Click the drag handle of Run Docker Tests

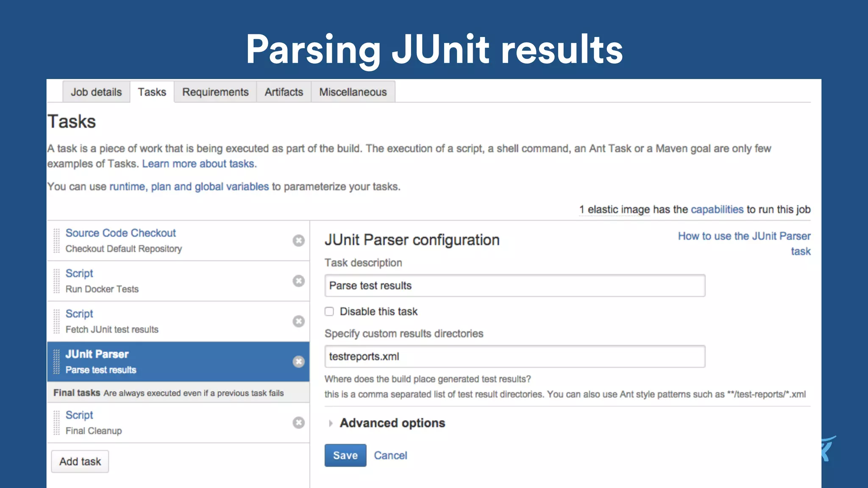pyautogui.click(x=56, y=281)
